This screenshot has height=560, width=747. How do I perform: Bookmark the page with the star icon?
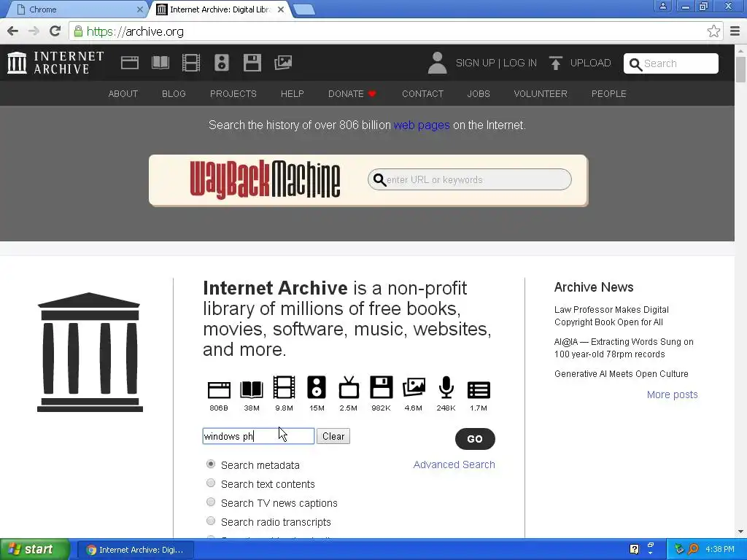[x=713, y=31]
